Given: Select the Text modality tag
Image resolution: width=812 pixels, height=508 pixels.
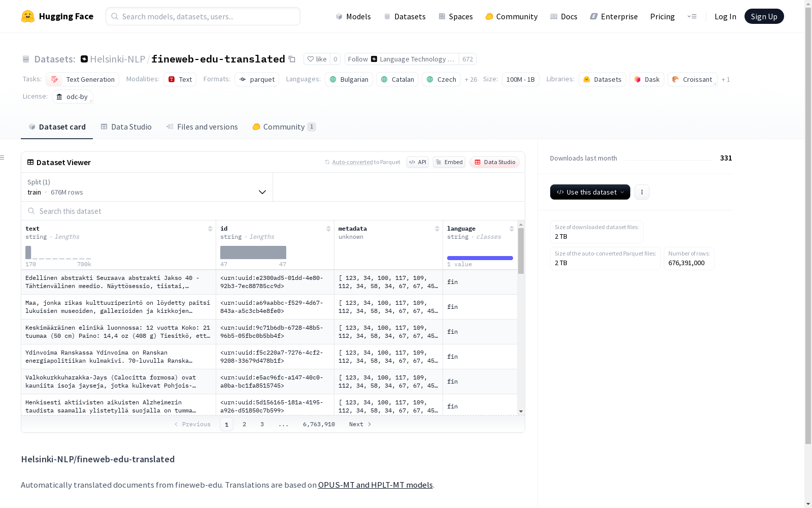Looking at the screenshot, I should coord(180,79).
